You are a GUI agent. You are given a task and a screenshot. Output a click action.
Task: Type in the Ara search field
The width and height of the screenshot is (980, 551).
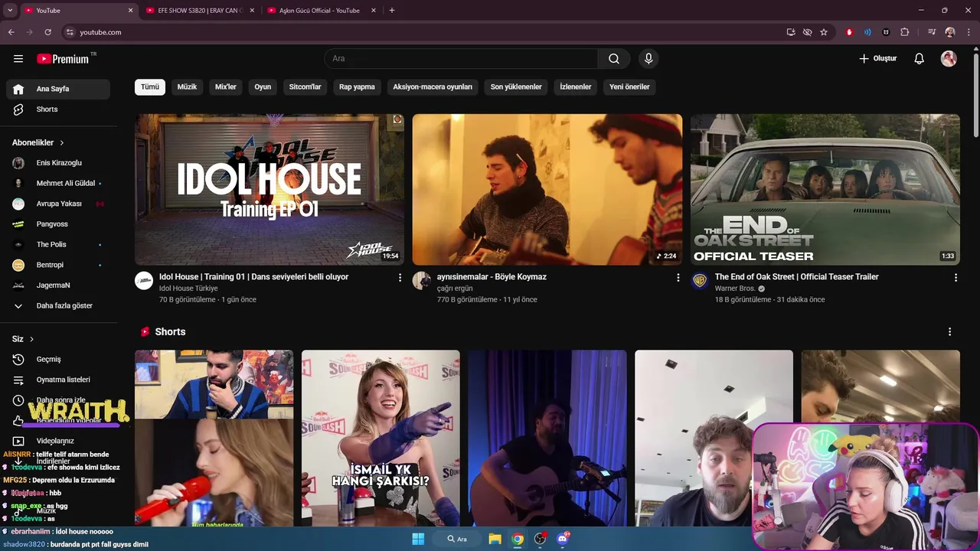tap(461, 59)
